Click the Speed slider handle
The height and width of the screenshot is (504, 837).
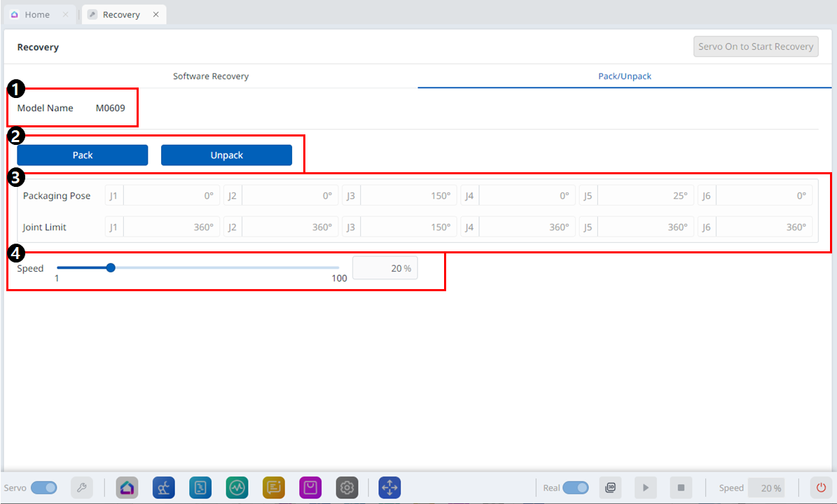coord(111,267)
